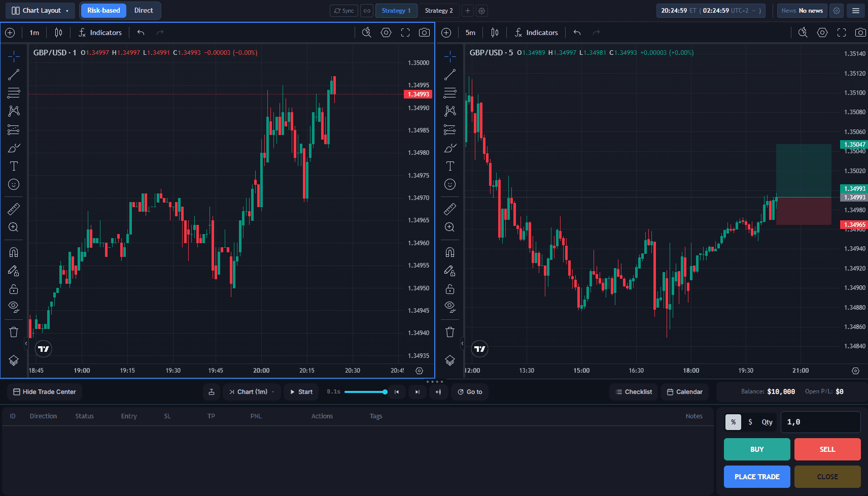Select the forecasting position tool on left chart
The image size is (868, 496).
[x=14, y=129]
